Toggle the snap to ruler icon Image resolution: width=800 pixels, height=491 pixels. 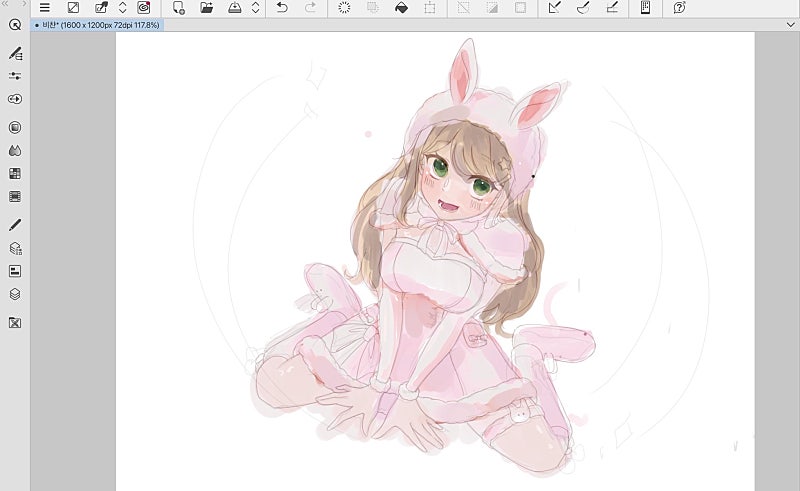tap(556, 8)
